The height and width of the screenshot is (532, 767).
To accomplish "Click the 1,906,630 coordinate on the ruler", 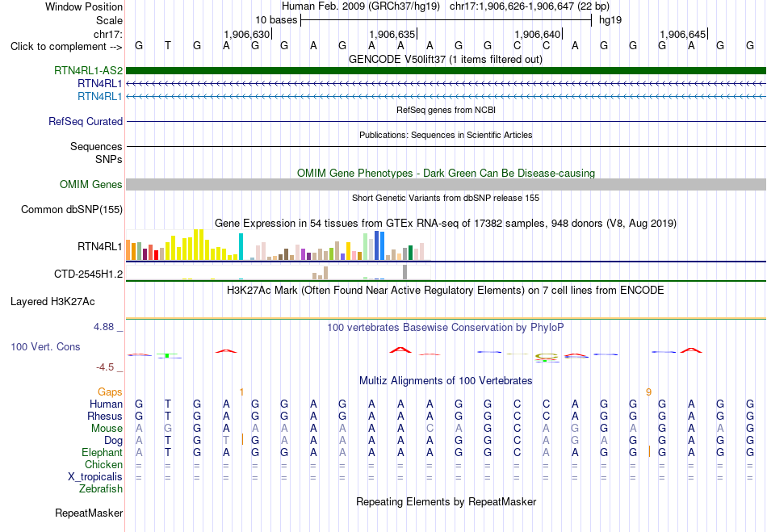I will click(246, 34).
